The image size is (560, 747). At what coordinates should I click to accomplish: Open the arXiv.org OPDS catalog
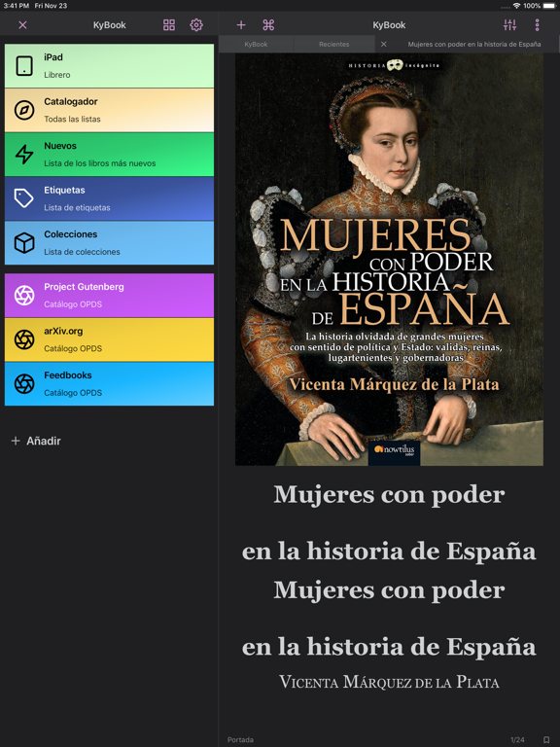pos(109,339)
